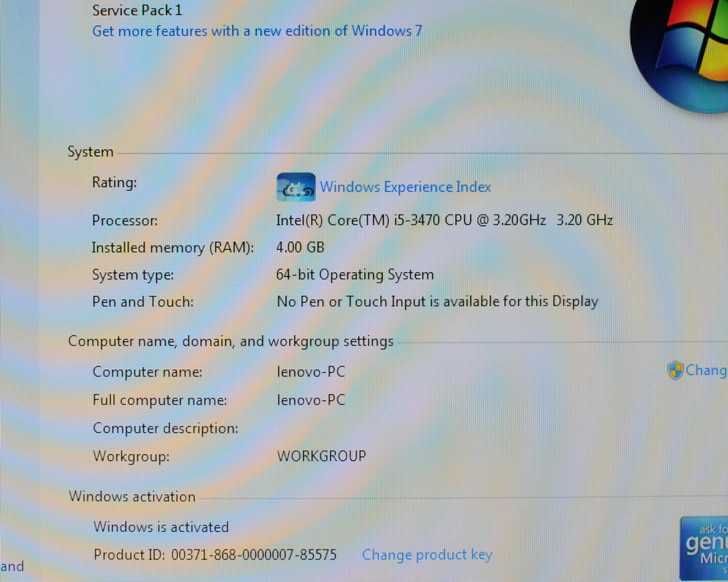
Task: Open the Change settings link beside Computer name
Action: [x=706, y=371]
